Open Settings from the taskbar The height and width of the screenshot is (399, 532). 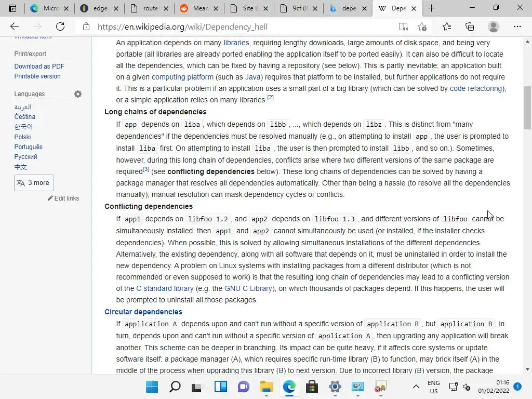click(x=335, y=387)
